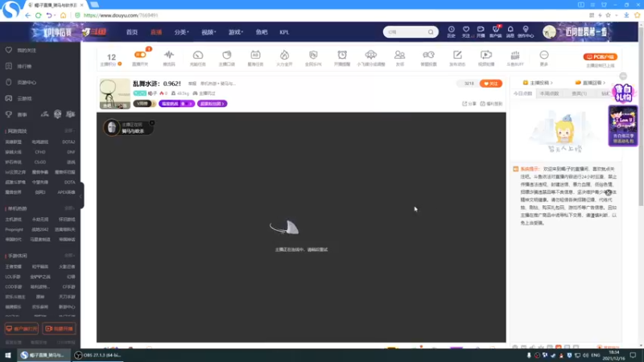Switch to 今日贡献 tab
Viewport: 644px width, 362px height.
522,93
